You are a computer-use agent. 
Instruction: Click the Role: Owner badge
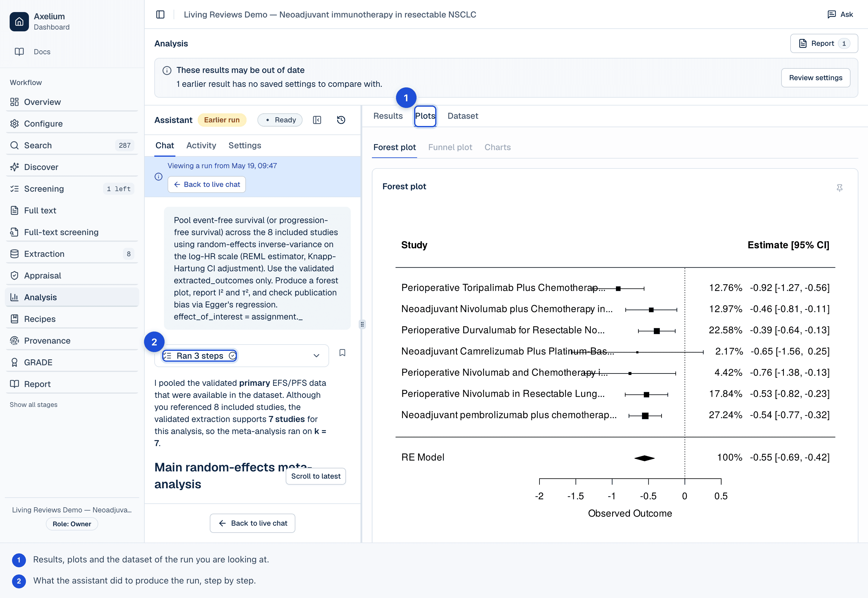pos(71,524)
